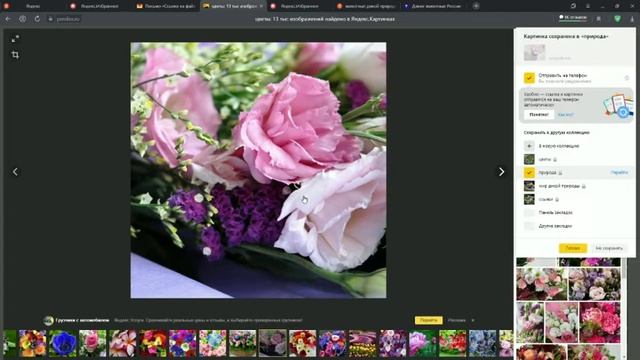
Task: Click the download arrow icon in toolbar
Action: pos(632,19)
